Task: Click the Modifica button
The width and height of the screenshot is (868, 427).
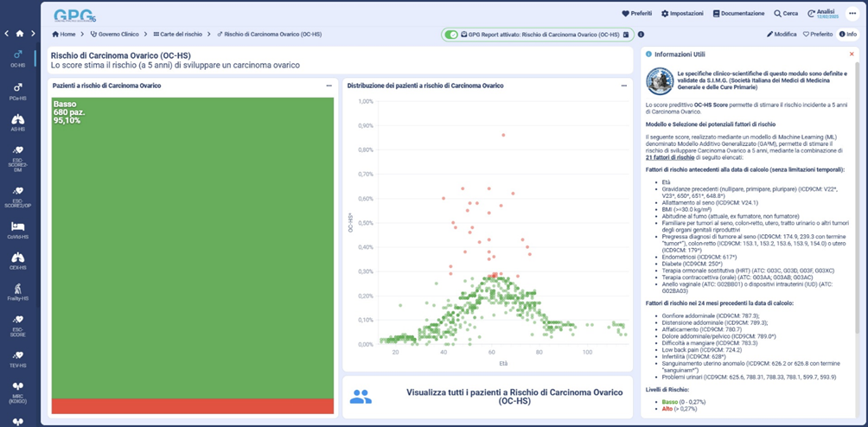Action: [782, 35]
